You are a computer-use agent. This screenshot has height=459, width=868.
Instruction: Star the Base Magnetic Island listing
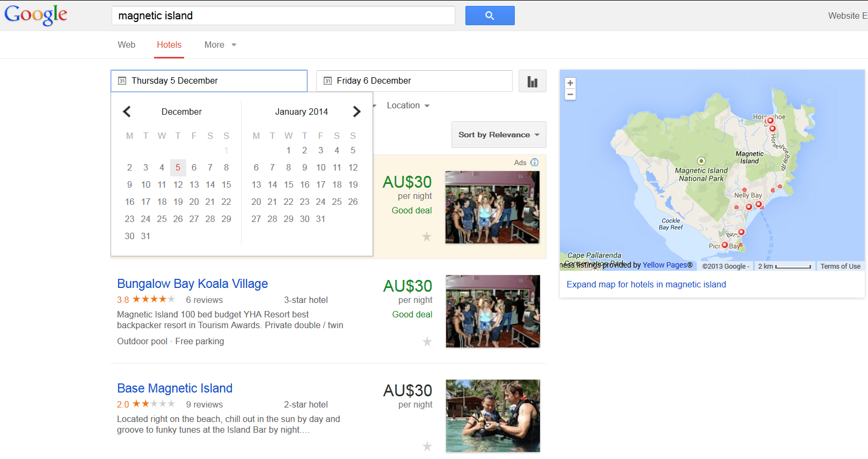pyautogui.click(x=427, y=446)
